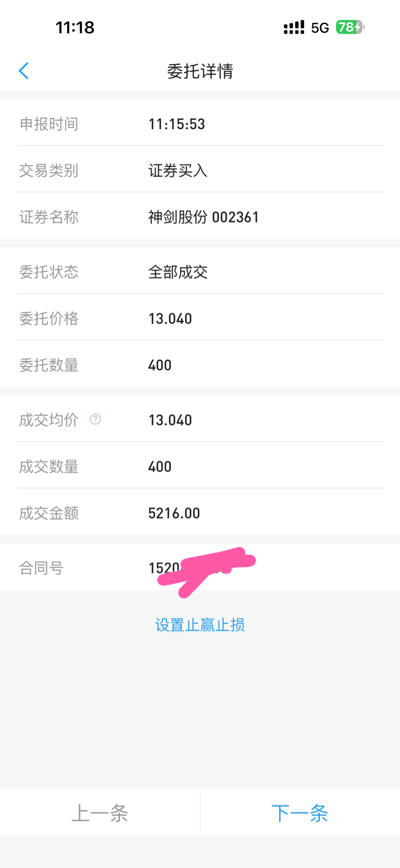The height and width of the screenshot is (868, 400).
Task: Tap the battery indicator in status bar
Action: pyautogui.click(x=350, y=27)
